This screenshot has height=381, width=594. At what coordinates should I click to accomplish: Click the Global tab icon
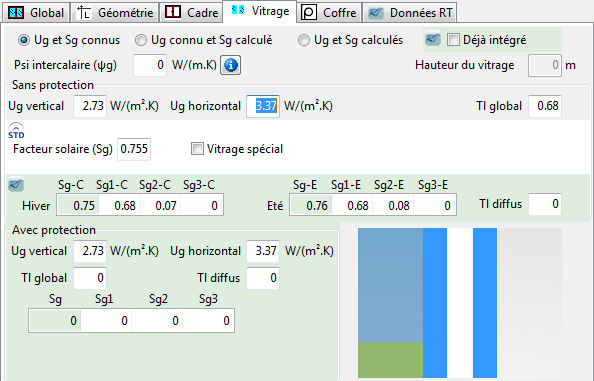(16, 12)
